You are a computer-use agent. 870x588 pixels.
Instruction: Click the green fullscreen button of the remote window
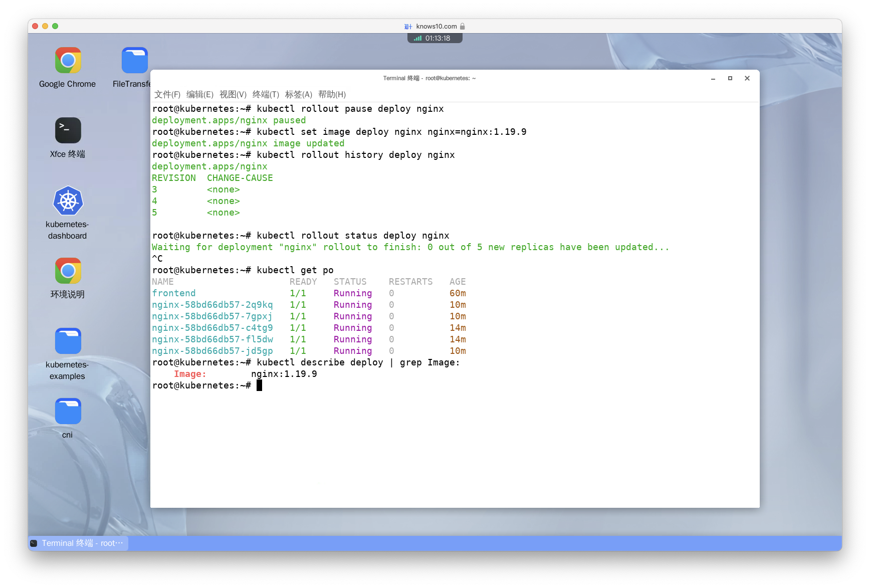pos(55,26)
